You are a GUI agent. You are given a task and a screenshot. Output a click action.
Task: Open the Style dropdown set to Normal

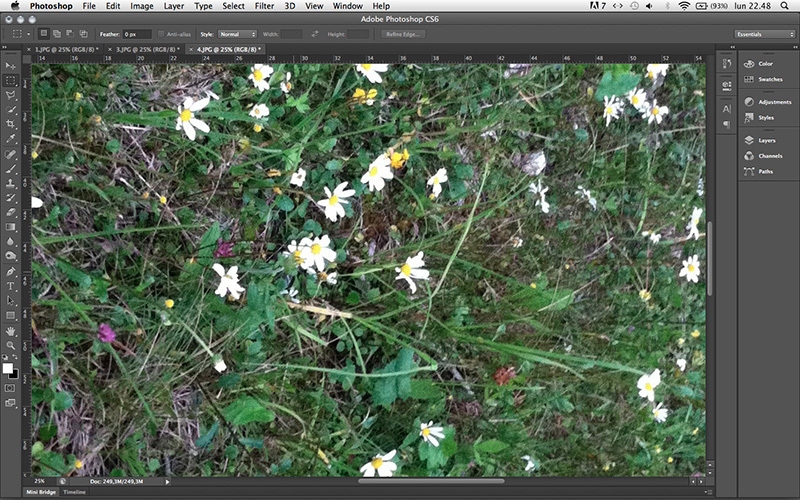click(237, 34)
